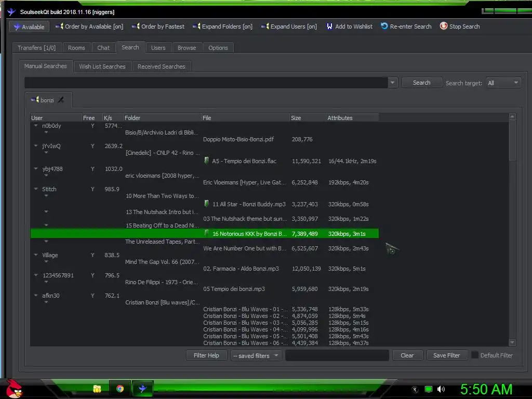Click the Re-enter Search refresh icon

384,26
